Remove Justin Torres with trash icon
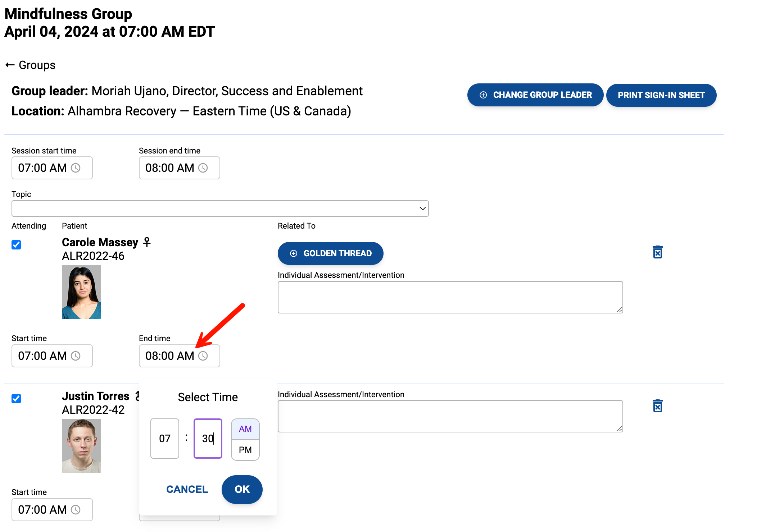Screen dimensions: 757x532 [x=657, y=406]
